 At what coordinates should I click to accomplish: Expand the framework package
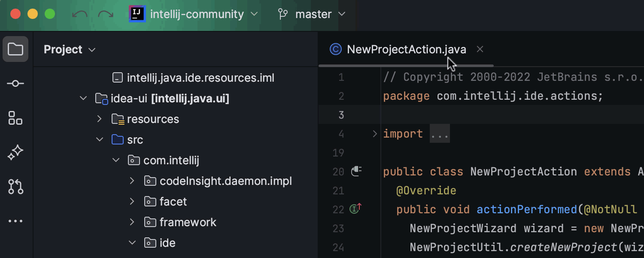click(132, 222)
